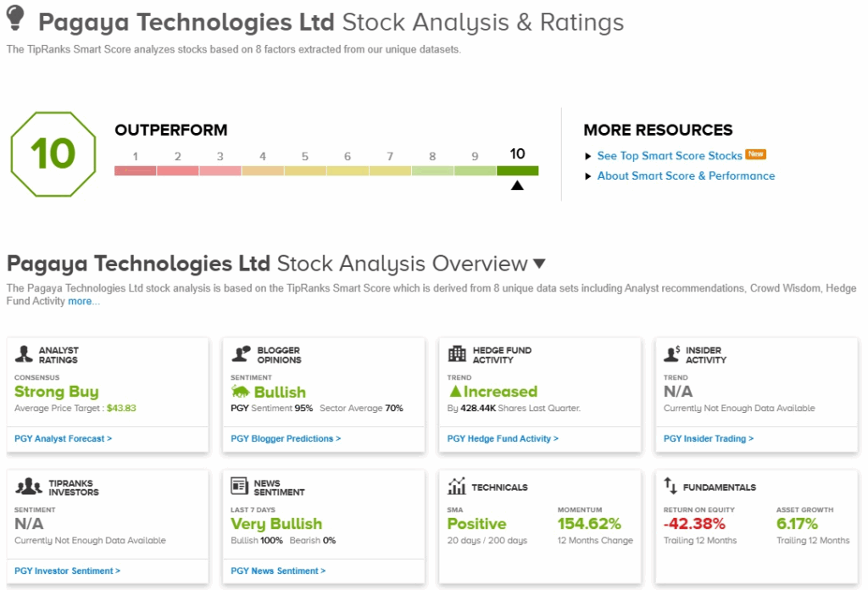Open See Top Smart Score Stocks link
The height and width of the screenshot is (590, 868).
(x=669, y=156)
